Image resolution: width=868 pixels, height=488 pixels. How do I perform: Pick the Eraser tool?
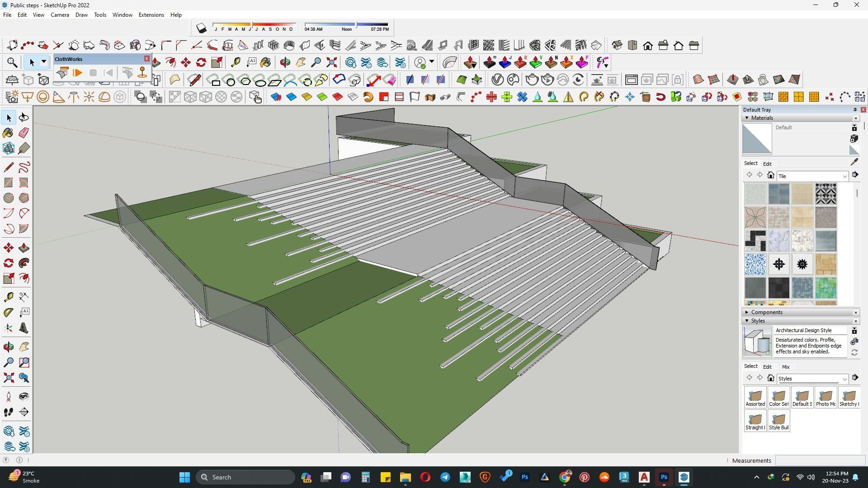(24, 133)
